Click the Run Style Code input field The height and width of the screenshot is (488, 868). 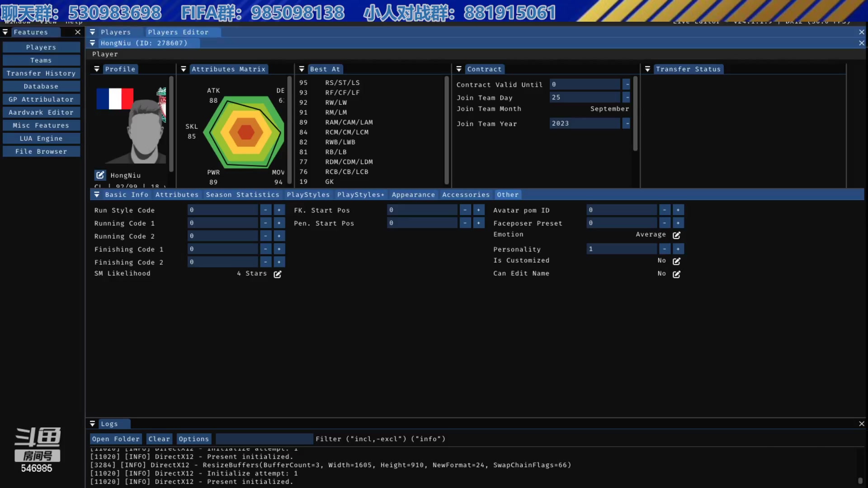(223, 210)
